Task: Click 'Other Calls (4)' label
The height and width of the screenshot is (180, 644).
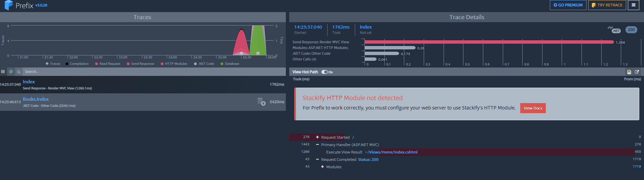Action: click(304, 59)
